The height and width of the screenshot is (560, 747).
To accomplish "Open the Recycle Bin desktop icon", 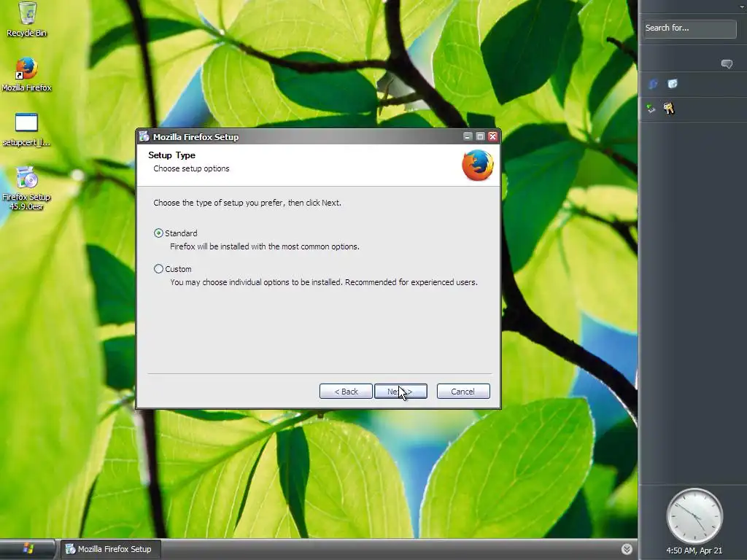I will (x=27, y=19).
